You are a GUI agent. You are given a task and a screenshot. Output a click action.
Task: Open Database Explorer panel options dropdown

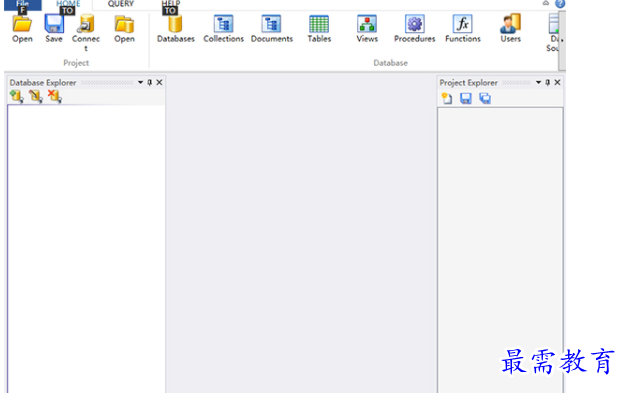coord(140,82)
